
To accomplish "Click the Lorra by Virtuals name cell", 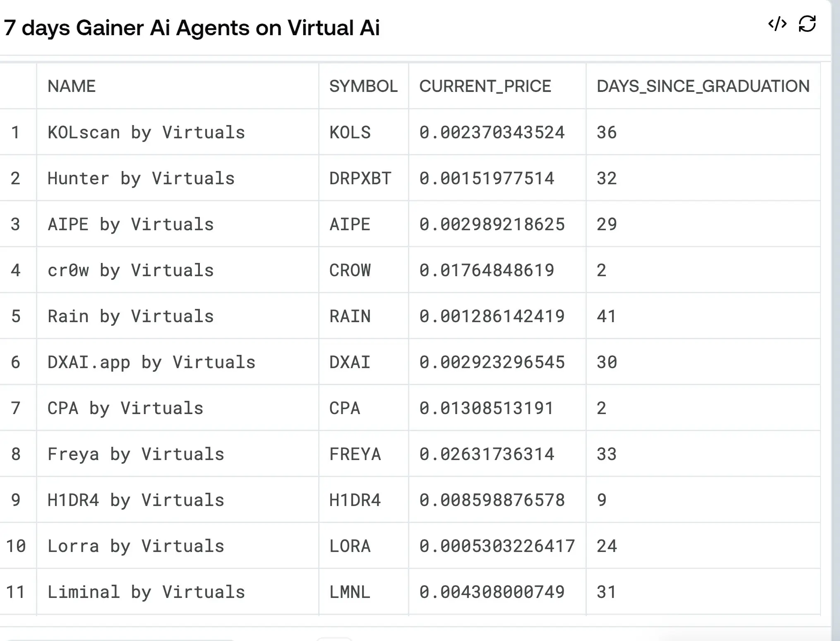I will pos(136,546).
